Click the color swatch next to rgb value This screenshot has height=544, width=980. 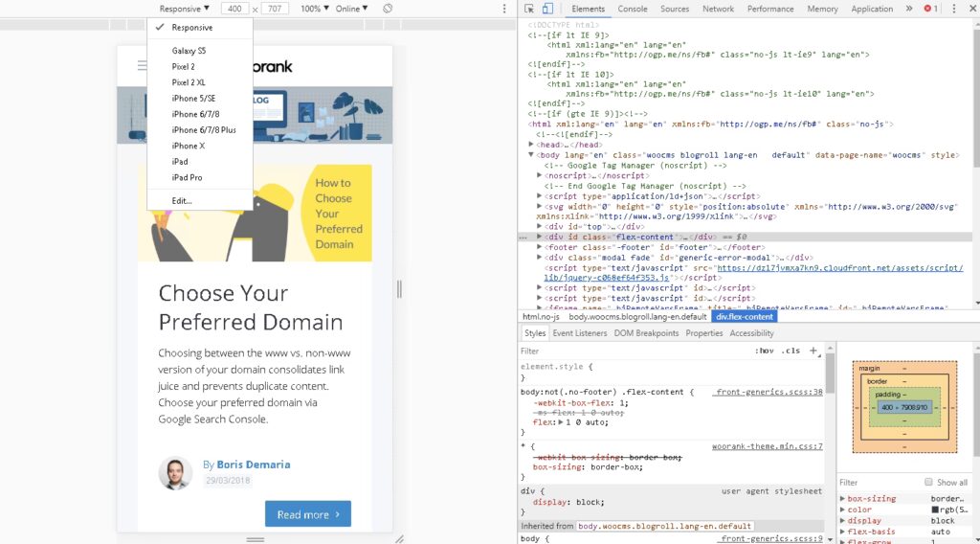(935, 510)
